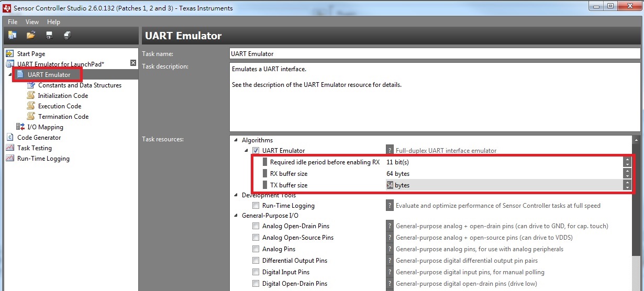Enable the Run-Time Logging resource checkbox
Screen dimensions: 644x291
point(256,206)
